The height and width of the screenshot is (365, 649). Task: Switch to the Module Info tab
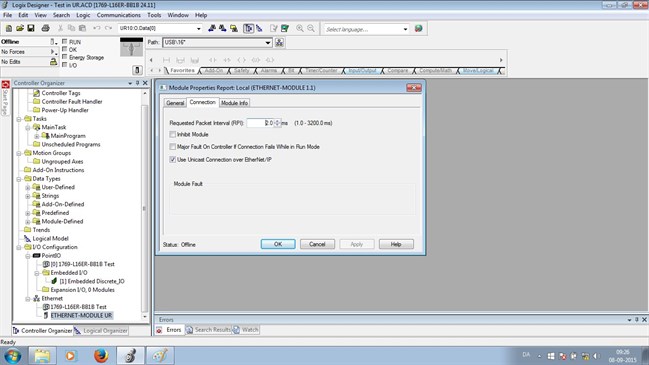234,103
